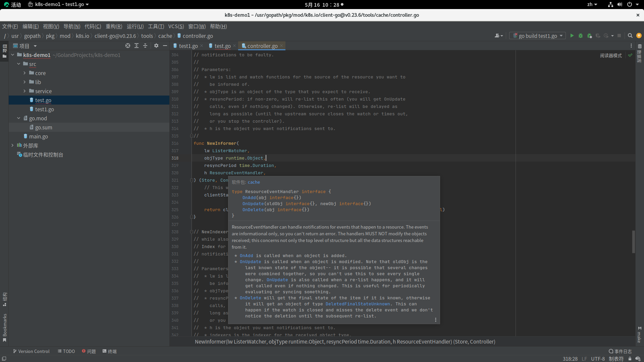Toggle code fold marker at line 321

(192, 180)
